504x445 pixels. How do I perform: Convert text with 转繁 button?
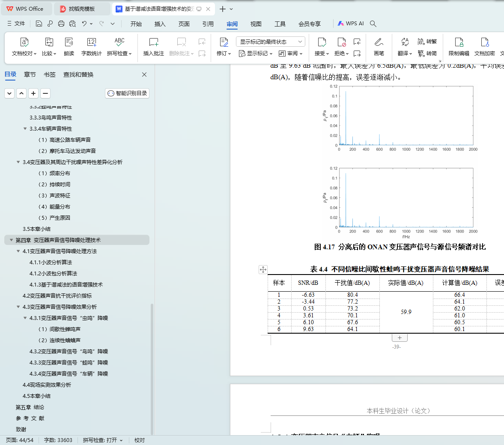pyautogui.click(x=427, y=42)
